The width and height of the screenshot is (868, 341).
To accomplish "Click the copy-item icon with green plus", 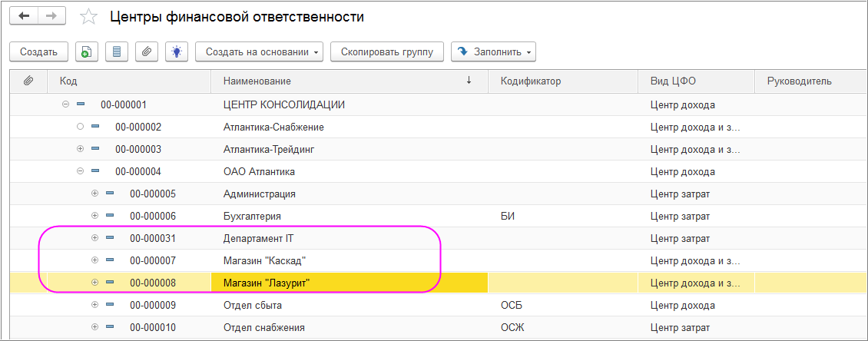I will pos(86,52).
